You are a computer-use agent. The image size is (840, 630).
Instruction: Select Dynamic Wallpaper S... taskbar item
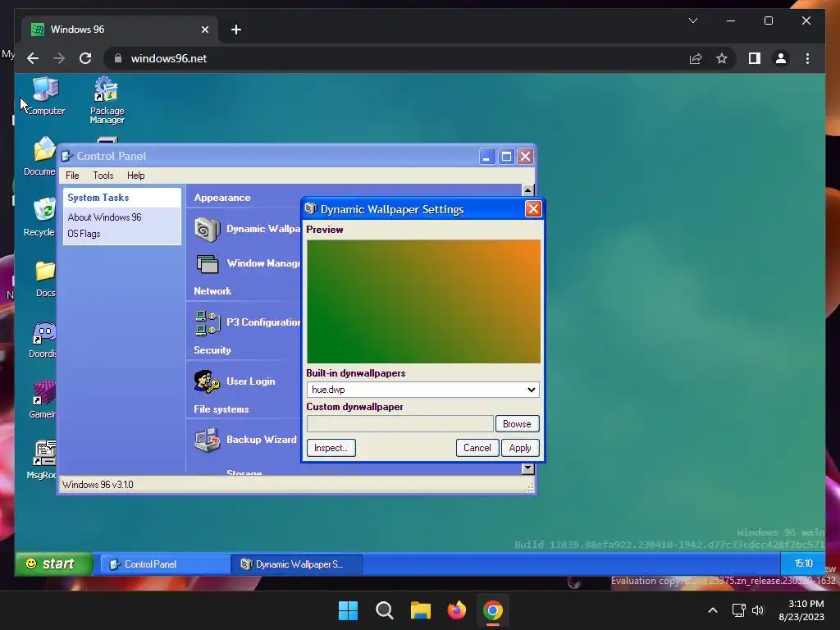point(297,564)
